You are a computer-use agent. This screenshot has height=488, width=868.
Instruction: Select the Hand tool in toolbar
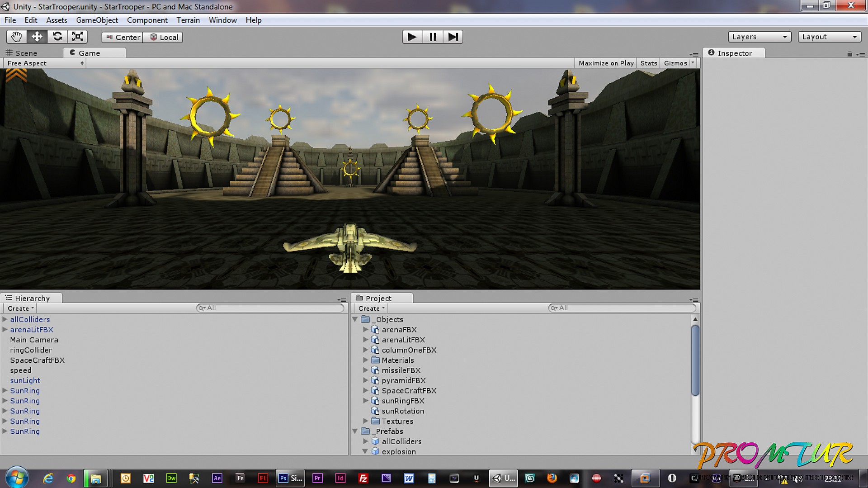tap(17, 37)
